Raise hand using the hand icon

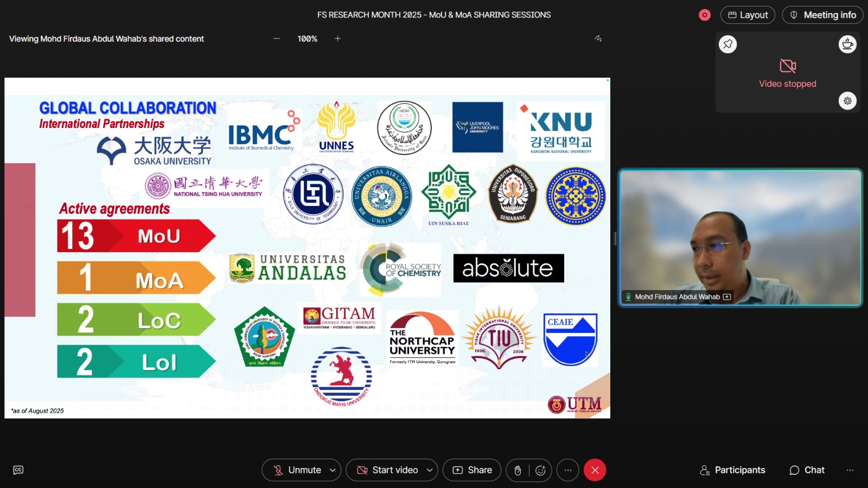point(518,470)
